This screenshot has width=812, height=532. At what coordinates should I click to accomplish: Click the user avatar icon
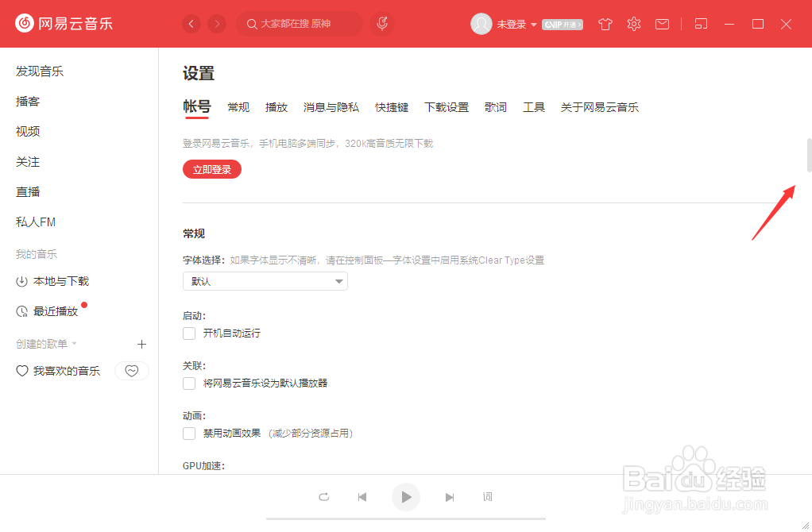481,24
